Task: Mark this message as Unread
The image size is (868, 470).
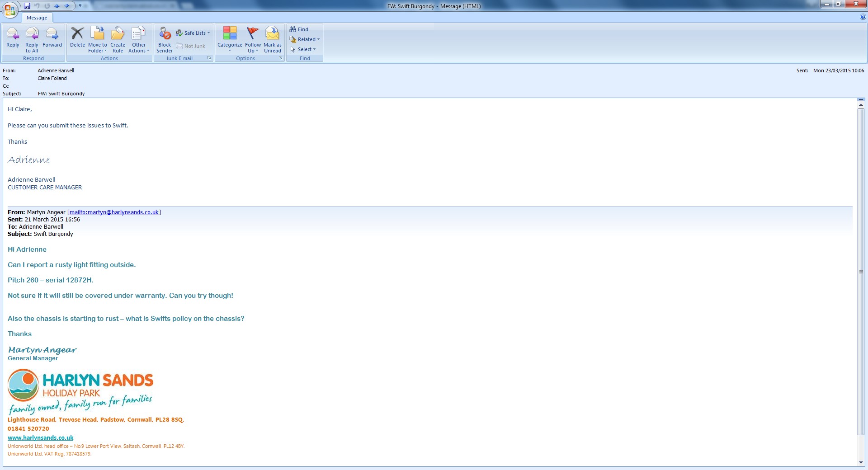Action: [x=273, y=40]
